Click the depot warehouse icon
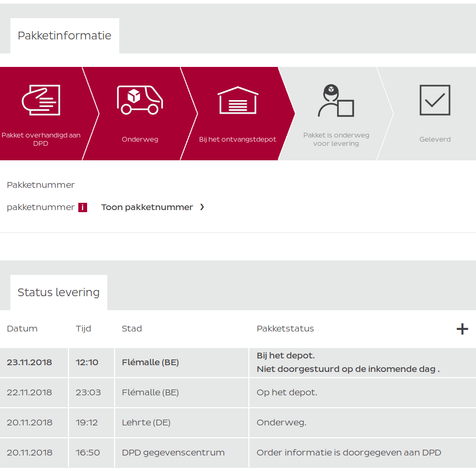This screenshot has width=476, height=471. click(x=237, y=100)
